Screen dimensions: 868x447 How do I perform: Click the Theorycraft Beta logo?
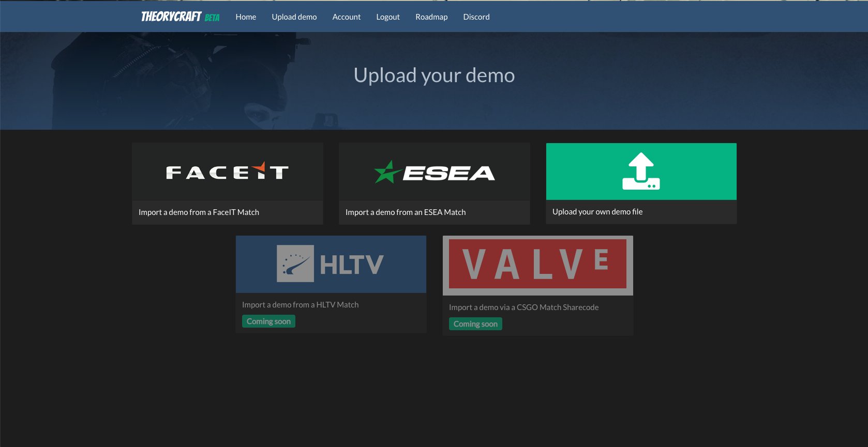click(x=180, y=17)
